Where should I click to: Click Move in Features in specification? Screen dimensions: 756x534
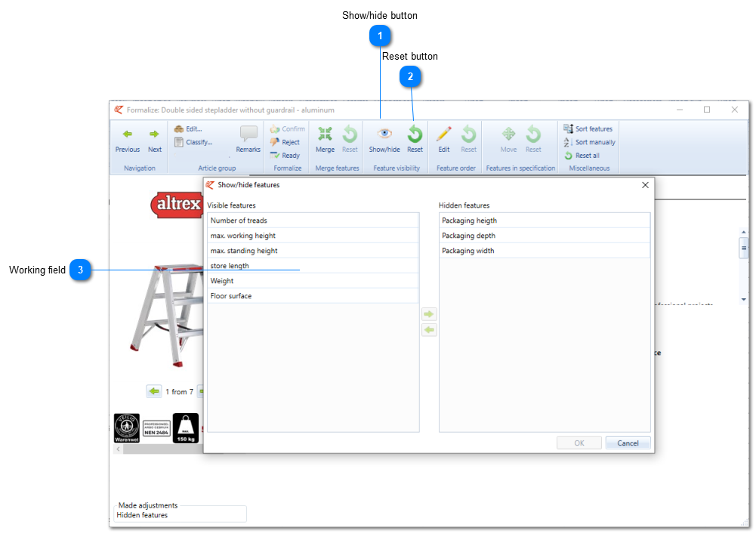point(508,140)
